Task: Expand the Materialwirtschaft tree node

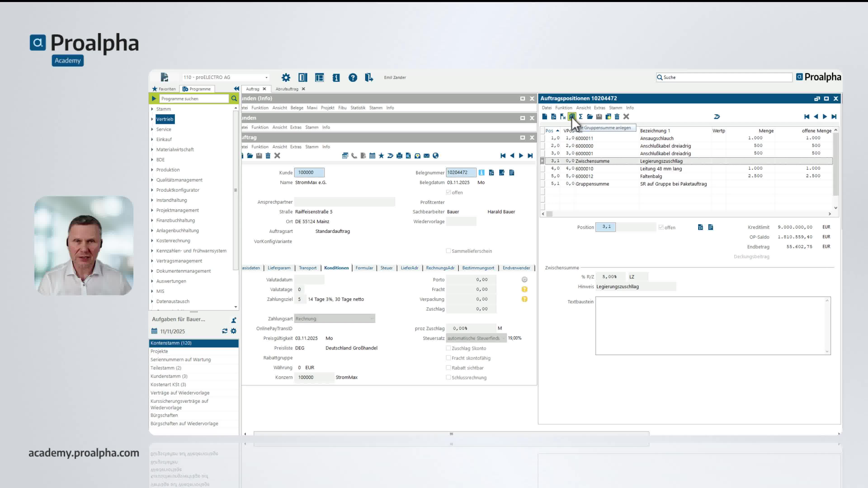Action: pos(152,150)
